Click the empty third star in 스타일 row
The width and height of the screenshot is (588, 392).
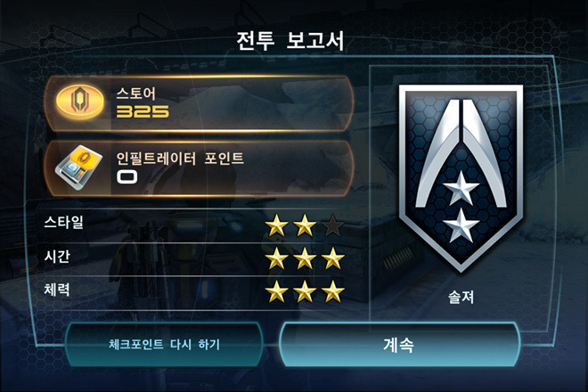pos(333,225)
